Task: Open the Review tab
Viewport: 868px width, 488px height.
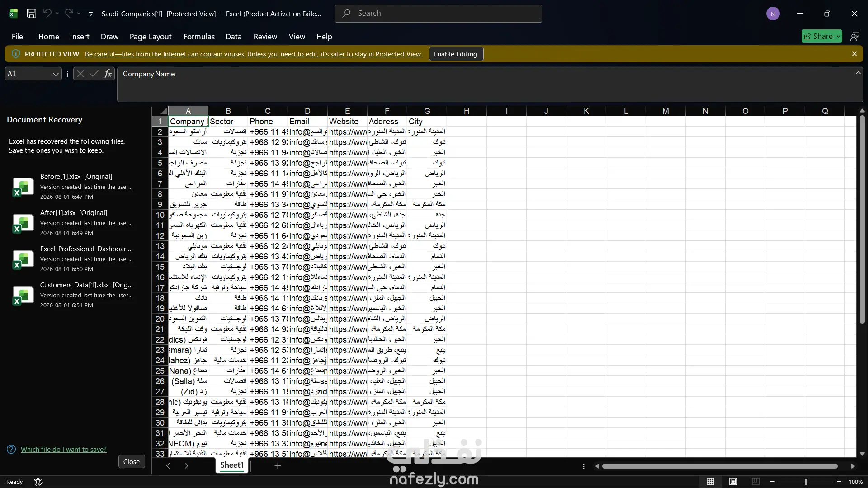Action: click(265, 37)
